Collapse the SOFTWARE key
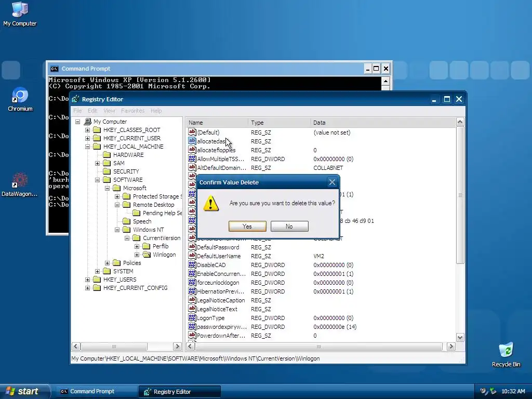 point(97,180)
